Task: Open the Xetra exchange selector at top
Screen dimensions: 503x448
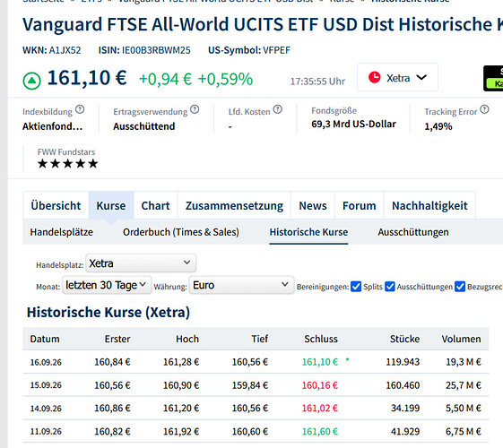Action: pos(397,77)
